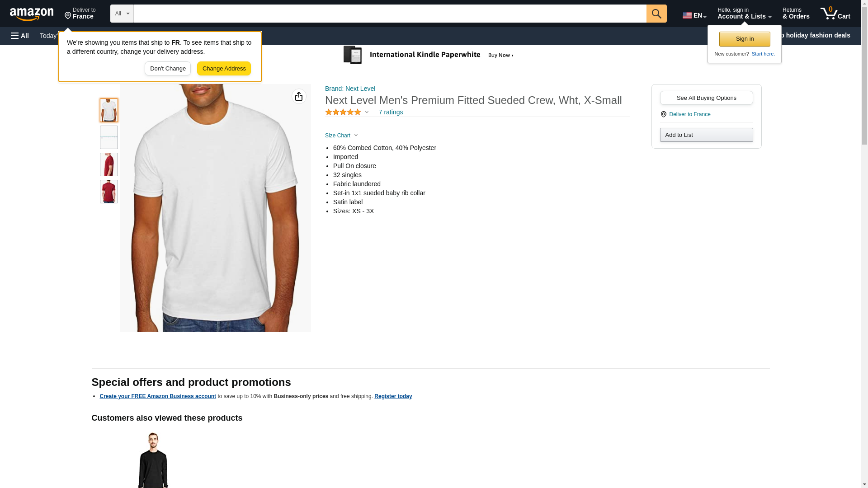Open the EN language selector

pos(694,15)
